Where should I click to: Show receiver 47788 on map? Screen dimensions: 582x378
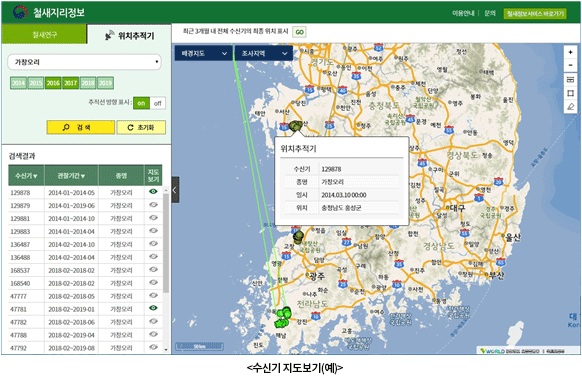153,334
